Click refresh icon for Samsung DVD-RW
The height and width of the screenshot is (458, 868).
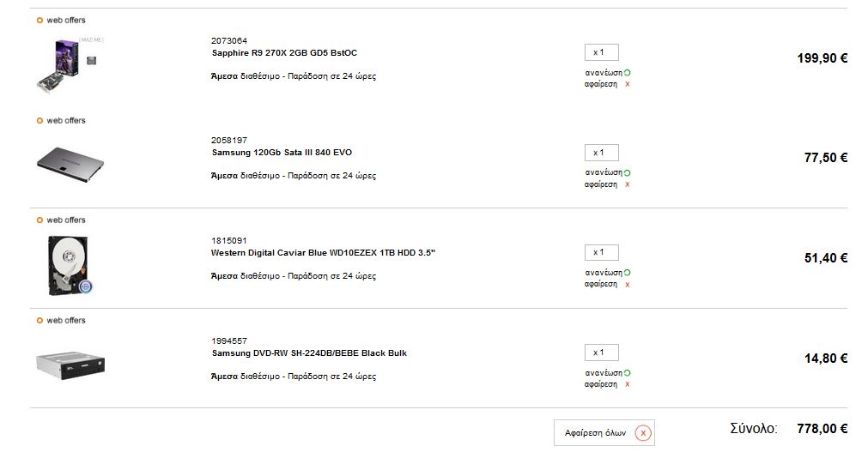click(628, 373)
